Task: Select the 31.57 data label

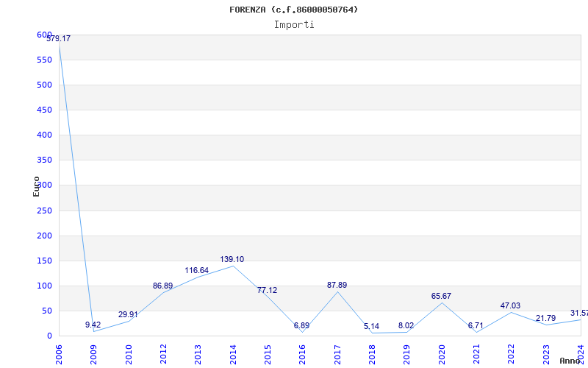Action: [x=579, y=314]
